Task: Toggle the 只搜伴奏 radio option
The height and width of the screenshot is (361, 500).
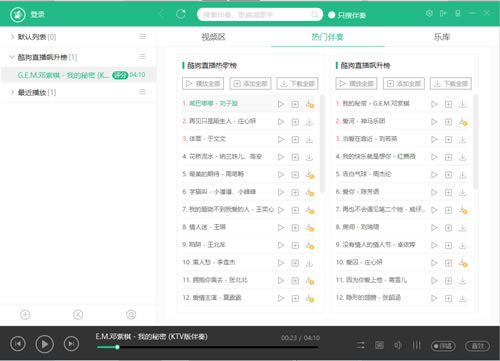Action: click(347, 15)
